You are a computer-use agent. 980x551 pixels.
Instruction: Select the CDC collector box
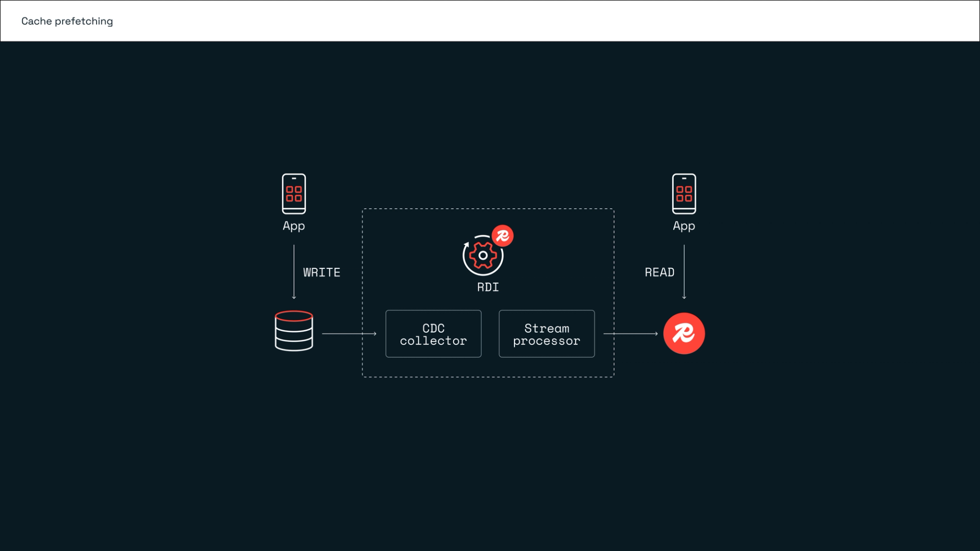pyautogui.click(x=433, y=334)
